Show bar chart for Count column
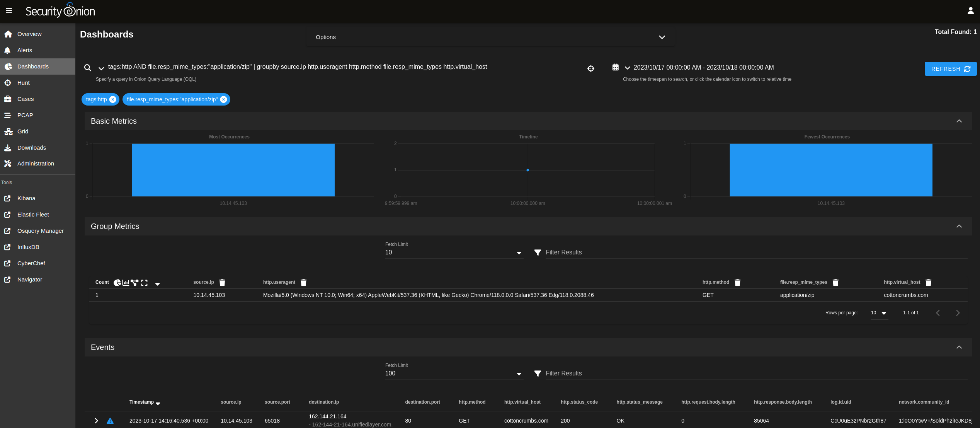The image size is (980, 428). pos(126,283)
